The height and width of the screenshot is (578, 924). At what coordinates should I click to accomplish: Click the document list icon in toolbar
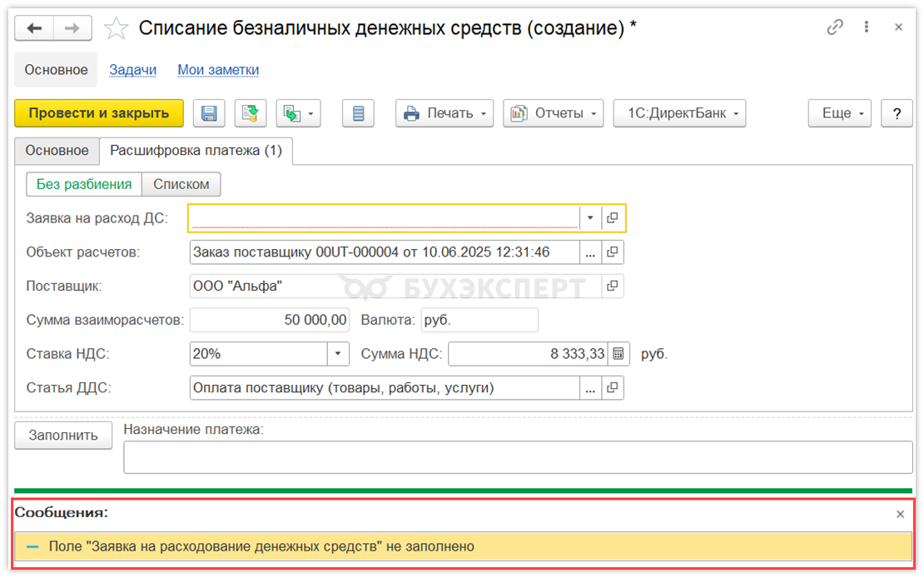click(x=358, y=113)
